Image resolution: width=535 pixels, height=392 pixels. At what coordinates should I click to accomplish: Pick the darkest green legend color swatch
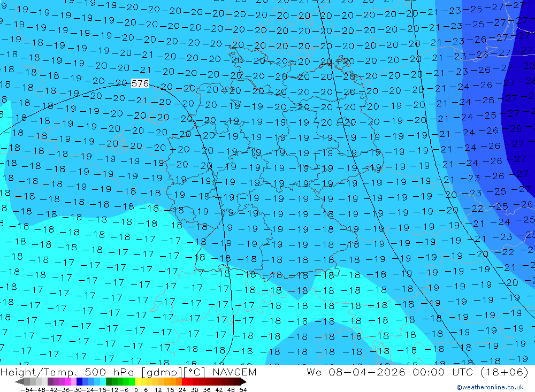pos(109,381)
